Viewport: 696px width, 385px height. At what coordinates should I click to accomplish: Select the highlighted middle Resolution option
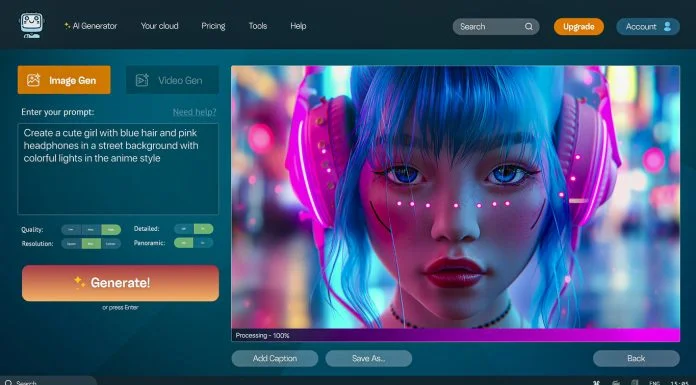pyautogui.click(x=91, y=244)
